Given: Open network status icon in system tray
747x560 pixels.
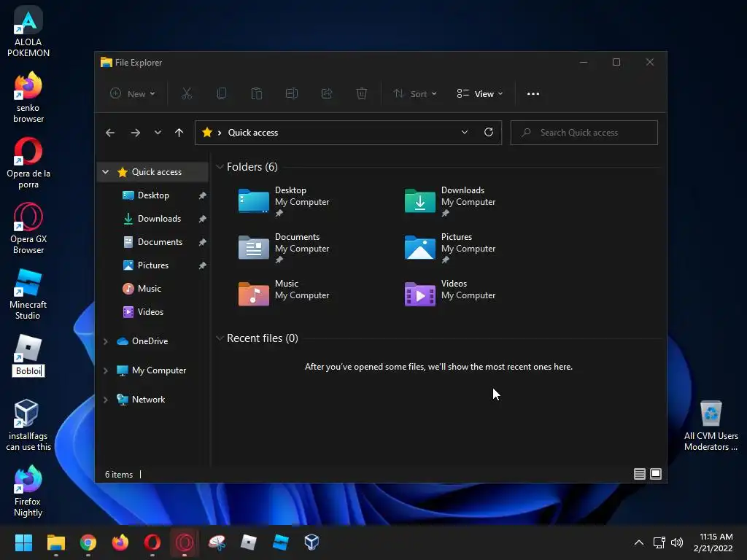Looking at the screenshot, I should coord(659,542).
